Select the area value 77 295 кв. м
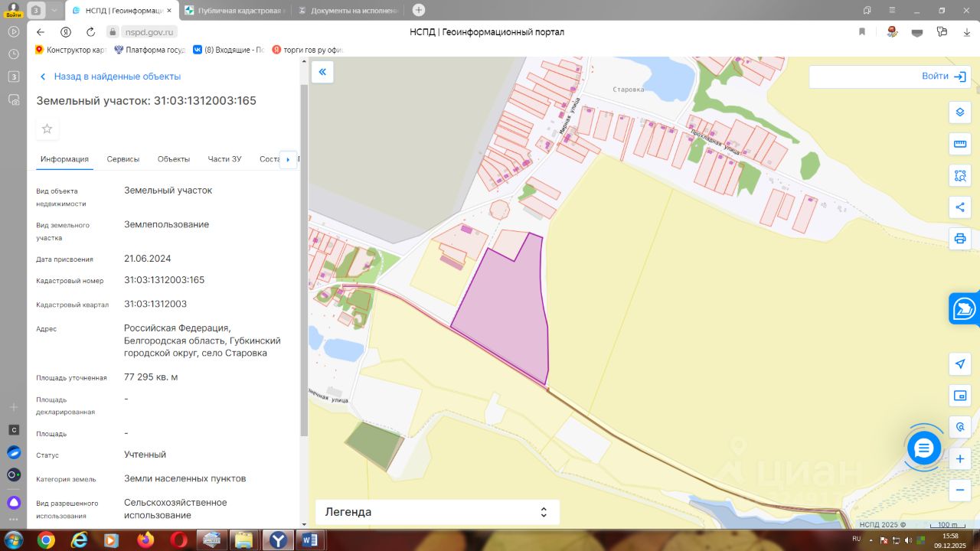This screenshot has width=980, height=551. tap(151, 377)
